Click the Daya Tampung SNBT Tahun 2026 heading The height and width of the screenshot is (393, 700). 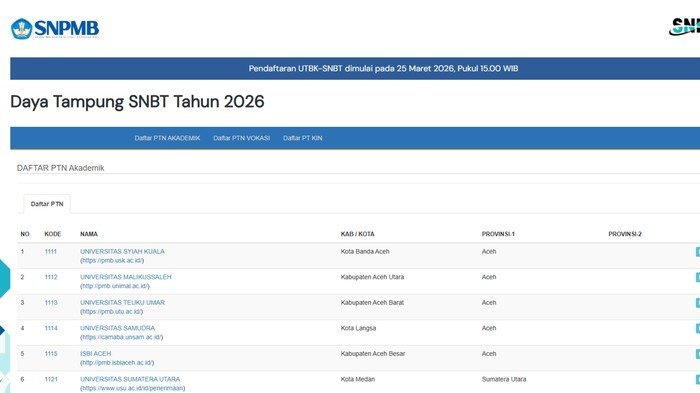[138, 102]
